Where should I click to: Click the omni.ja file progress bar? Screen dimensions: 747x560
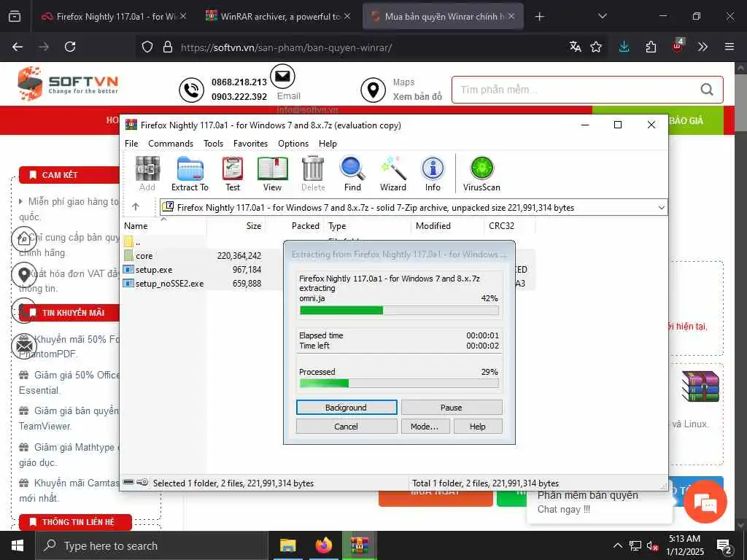[399, 311]
